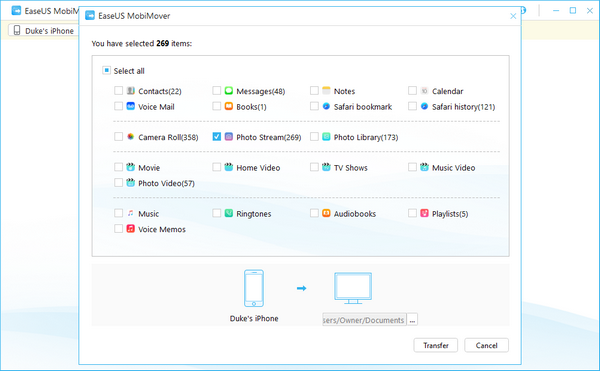Click the Safari history compass icon
This screenshot has height=371, width=600.
click(424, 106)
